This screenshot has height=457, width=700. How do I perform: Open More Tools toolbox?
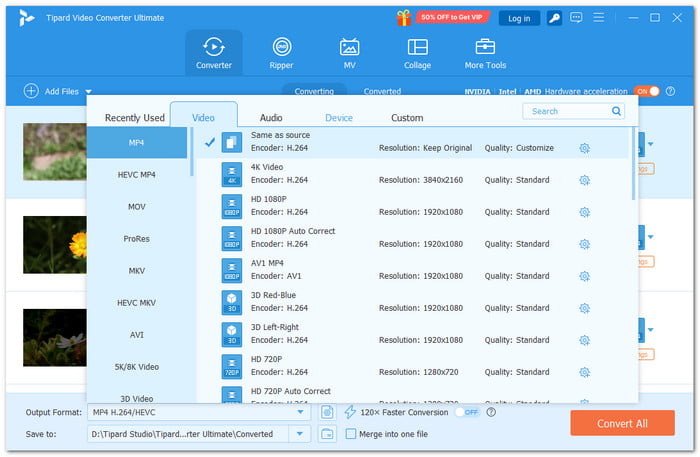click(485, 53)
